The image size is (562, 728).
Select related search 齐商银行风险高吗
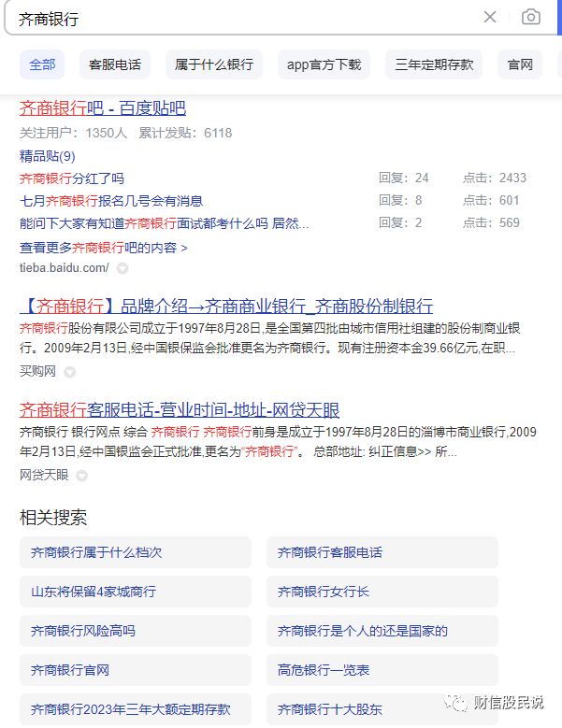coord(136,631)
